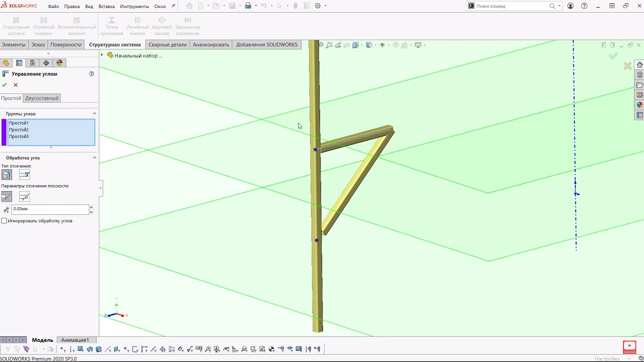Open the Appearances tab in the right task pane
This screenshot has width=644, height=362.
639,105
